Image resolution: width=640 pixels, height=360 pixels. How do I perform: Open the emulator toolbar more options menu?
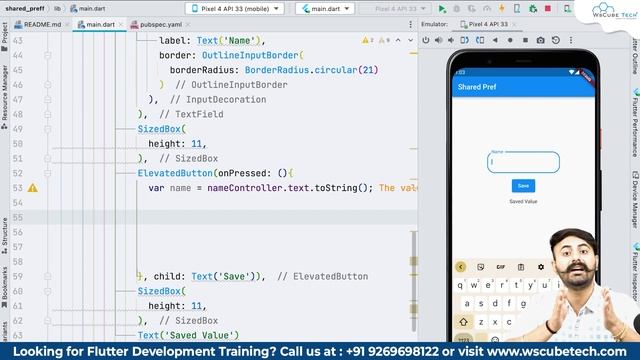(x=571, y=40)
